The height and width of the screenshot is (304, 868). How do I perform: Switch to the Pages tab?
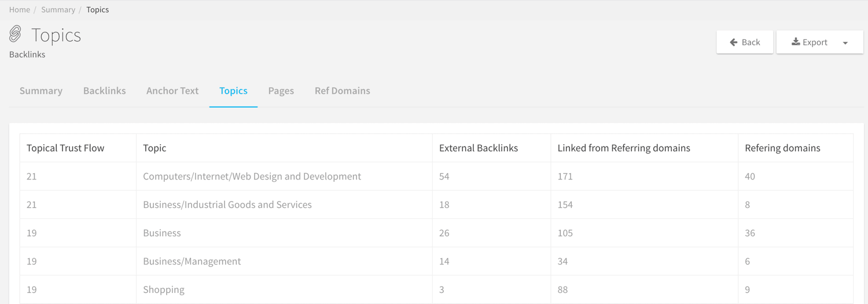(281, 90)
